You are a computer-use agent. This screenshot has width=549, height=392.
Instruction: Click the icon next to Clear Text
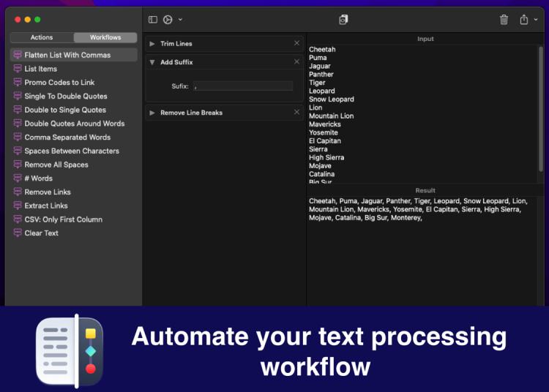click(18, 233)
